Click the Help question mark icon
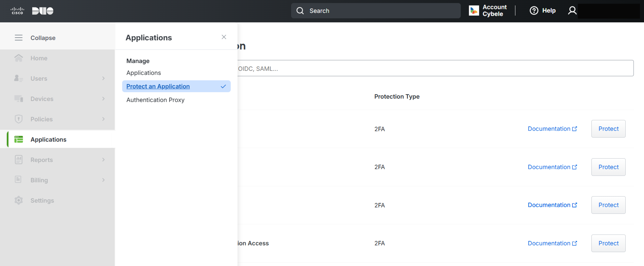The height and width of the screenshot is (266, 644). click(x=534, y=11)
